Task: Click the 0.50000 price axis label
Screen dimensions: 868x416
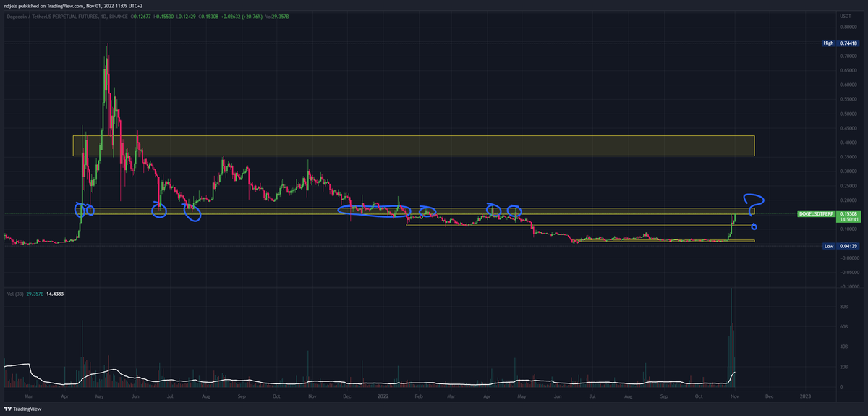Action: pyautogui.click(x=848, y=114)
